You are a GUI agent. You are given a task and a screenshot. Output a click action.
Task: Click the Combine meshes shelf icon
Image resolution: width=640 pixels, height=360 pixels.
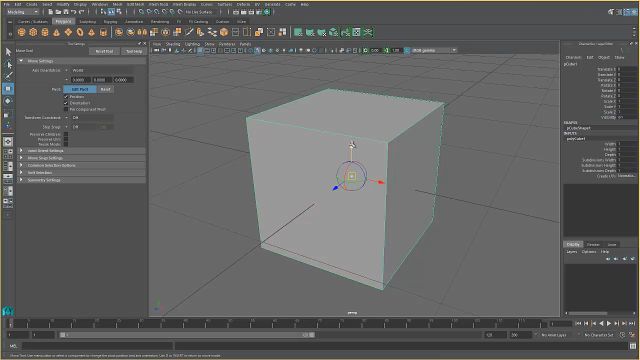pos(119,32)
